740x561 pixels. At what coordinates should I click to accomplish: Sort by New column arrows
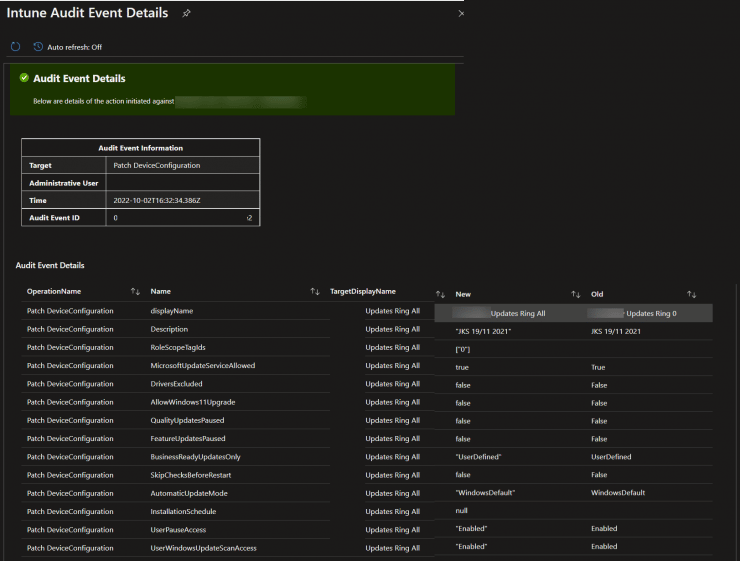pos(575,294)
